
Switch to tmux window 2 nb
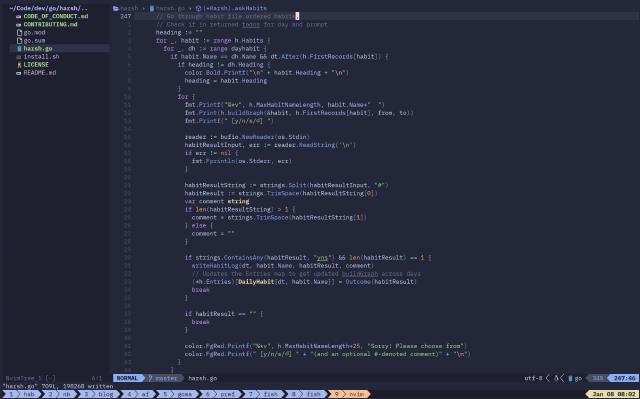pos(60,394)
